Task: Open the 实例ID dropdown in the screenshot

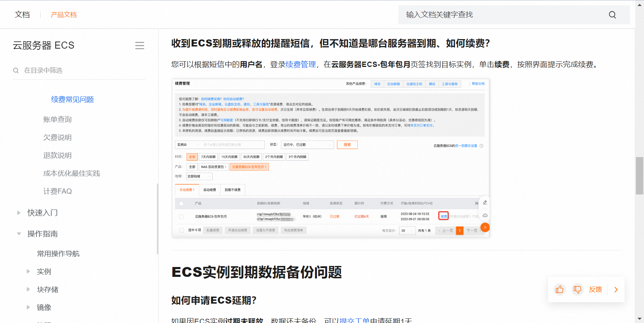Action: (x=188, y=145)
